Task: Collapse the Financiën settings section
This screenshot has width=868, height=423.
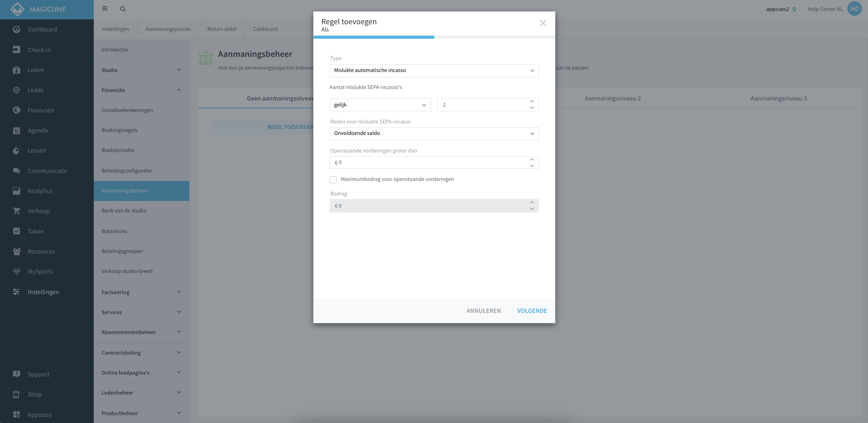Action: 142,90
